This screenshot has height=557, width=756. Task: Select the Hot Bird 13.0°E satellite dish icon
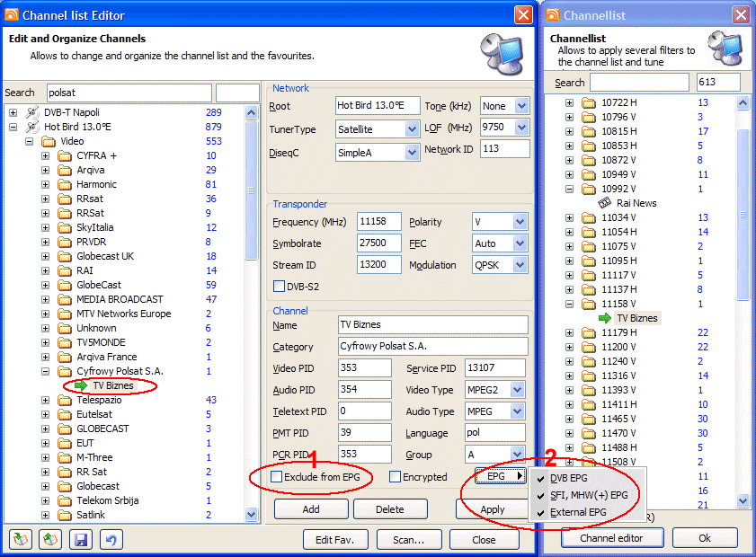[x=31, y=127]
